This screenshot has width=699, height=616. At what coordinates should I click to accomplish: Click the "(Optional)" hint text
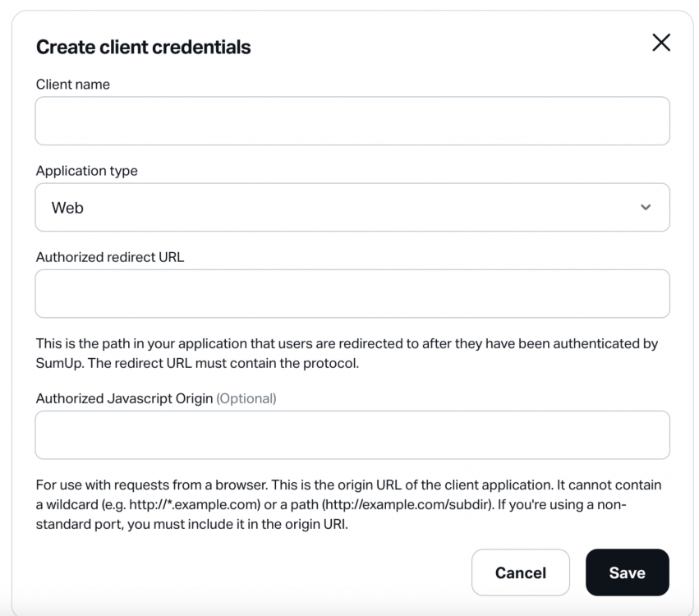246,398
